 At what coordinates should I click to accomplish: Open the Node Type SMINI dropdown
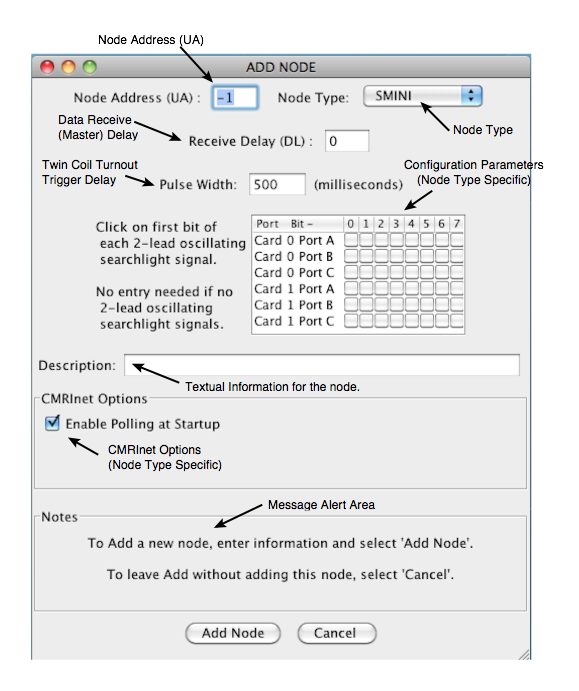point(422,96)
